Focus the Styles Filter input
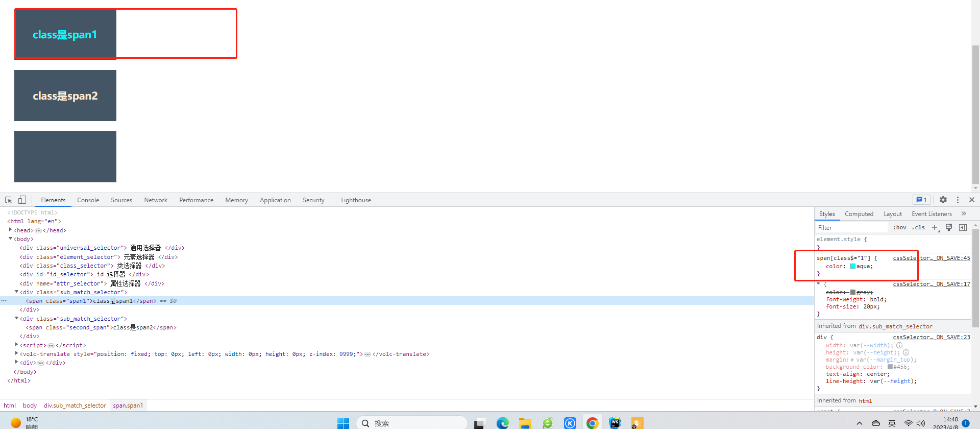 [851, 227]
